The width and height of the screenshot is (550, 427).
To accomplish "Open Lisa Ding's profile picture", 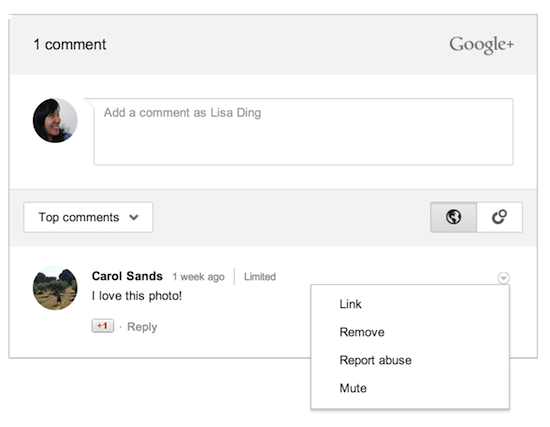I will [55, 120].
